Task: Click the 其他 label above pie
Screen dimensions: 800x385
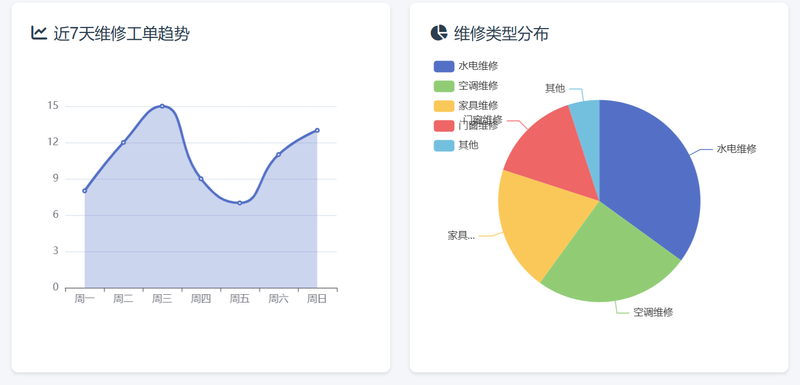Action: [555, 88]
